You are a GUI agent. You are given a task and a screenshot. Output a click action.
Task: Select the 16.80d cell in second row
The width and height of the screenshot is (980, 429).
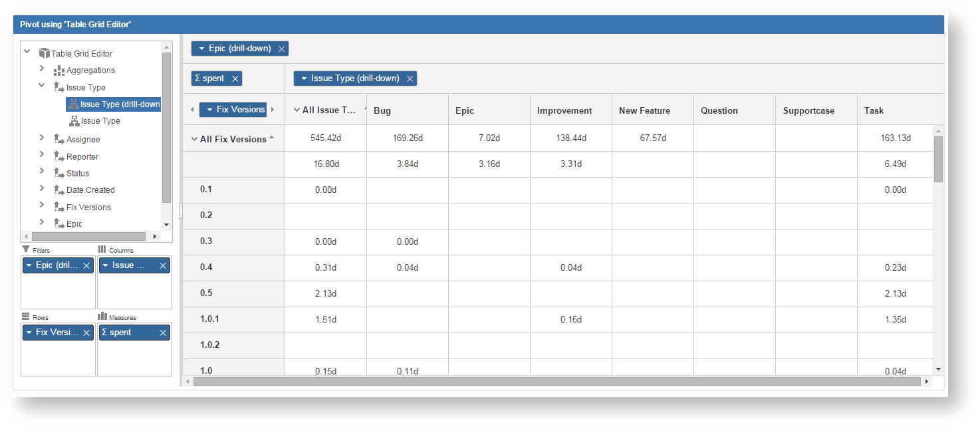click(x=325, y=164)
